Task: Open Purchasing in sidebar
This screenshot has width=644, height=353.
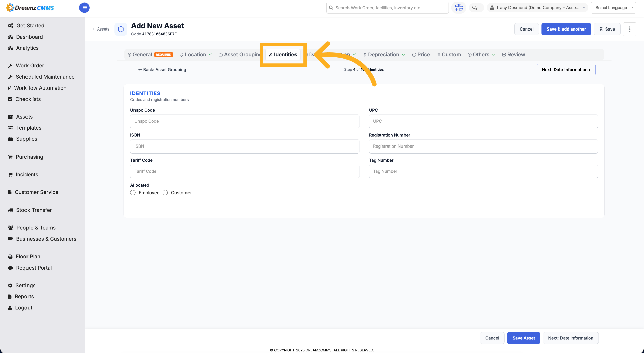Action: (x=25, y=157)
